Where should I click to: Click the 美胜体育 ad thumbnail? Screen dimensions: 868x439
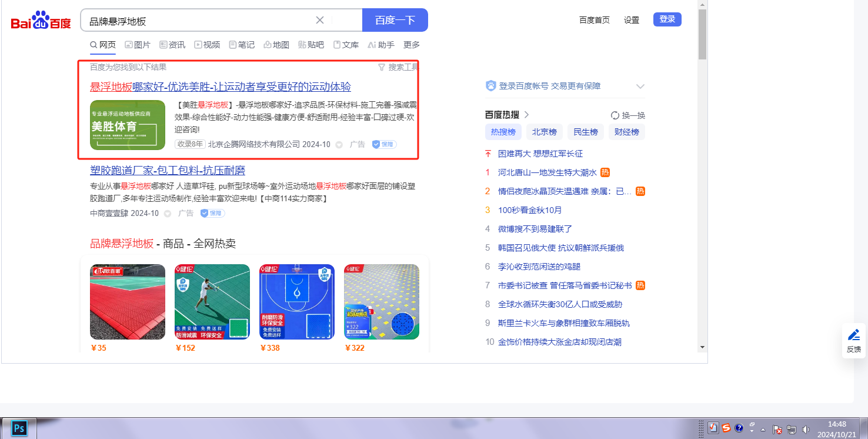coord(128,125)
